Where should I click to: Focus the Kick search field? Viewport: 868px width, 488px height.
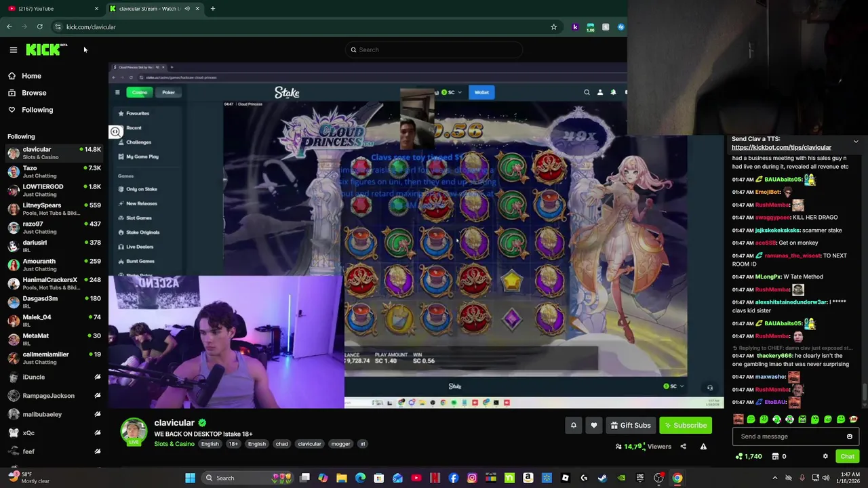click(434, 49)
